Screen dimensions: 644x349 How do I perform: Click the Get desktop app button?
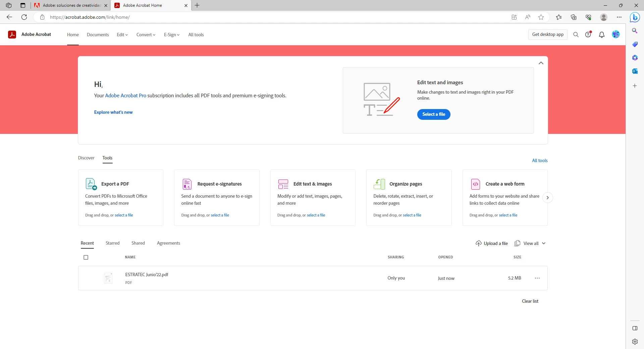(548, 35)
